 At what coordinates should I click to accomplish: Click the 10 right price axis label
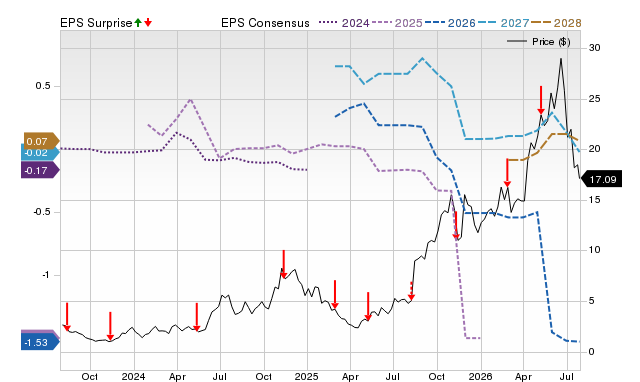pos(595,250)
